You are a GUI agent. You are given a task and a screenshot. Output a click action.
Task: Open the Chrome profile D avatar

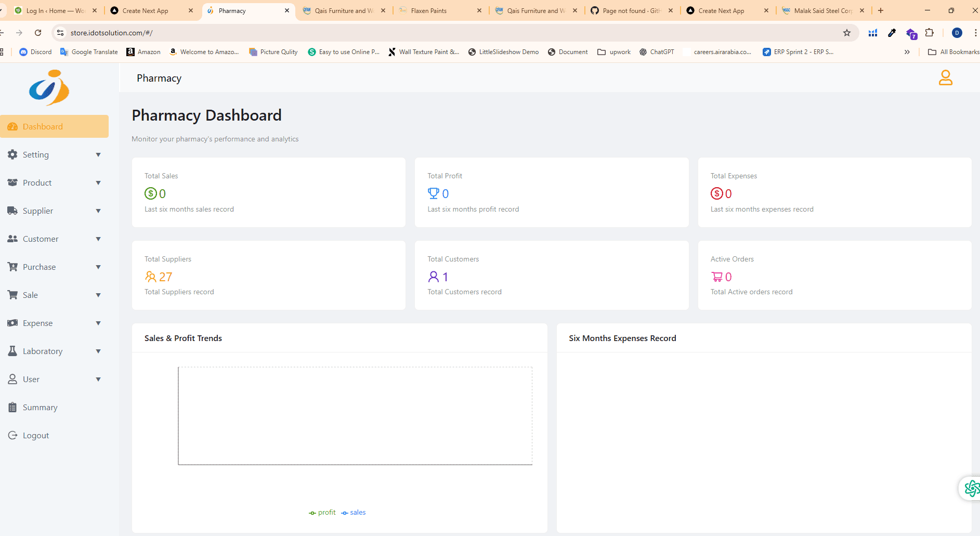(957, 33)
